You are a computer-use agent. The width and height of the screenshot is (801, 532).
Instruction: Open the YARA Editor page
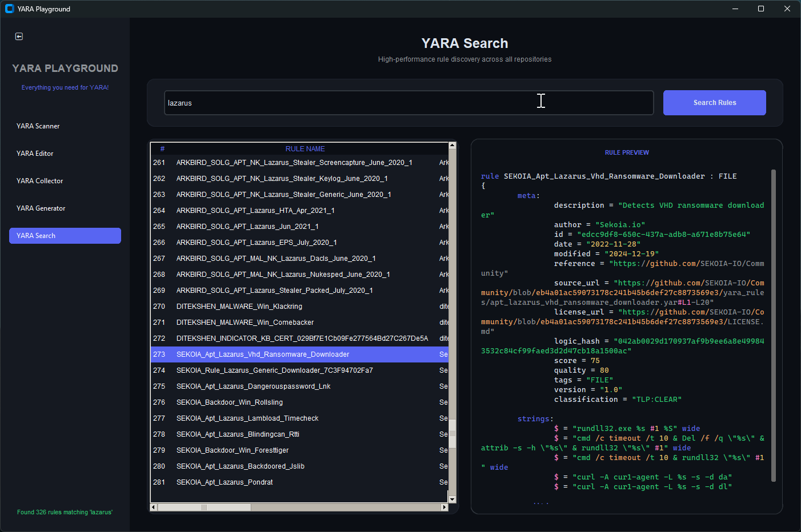tap(35, 154)
